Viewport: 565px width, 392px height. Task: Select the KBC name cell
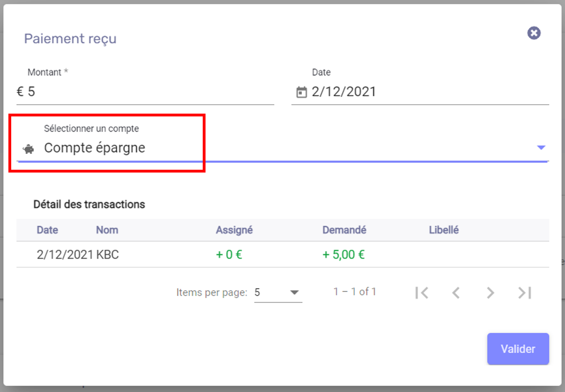coord(107,254)
